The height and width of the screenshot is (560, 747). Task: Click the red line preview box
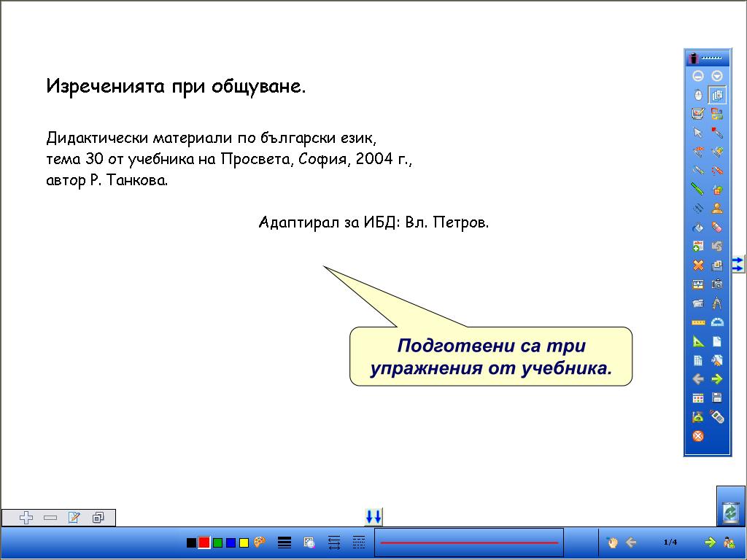click(x=469, y=542)
